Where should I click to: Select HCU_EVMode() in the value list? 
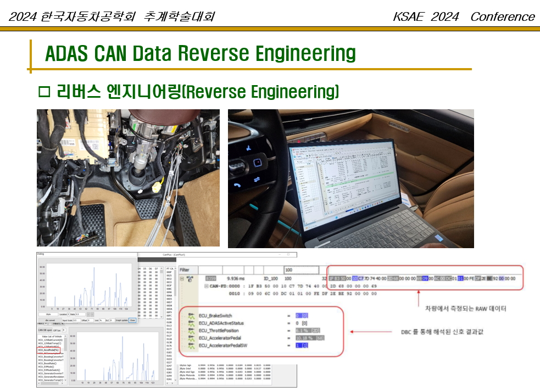tap(48, 367)
